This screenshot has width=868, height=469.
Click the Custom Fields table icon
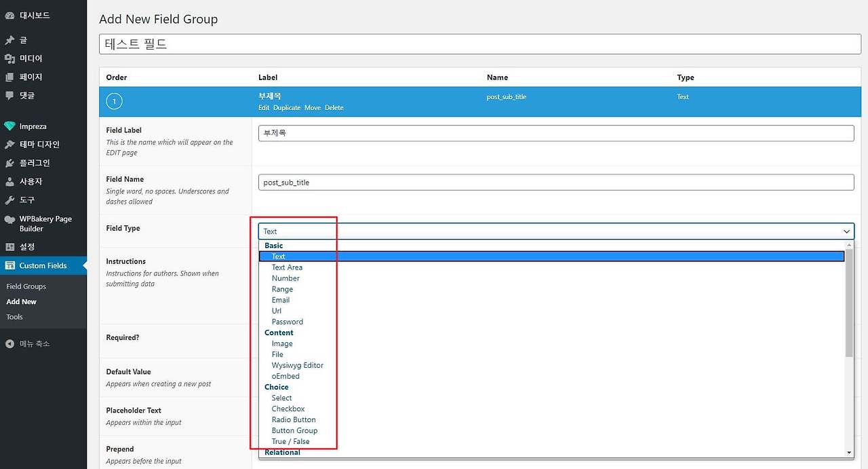tap(9, 265)
